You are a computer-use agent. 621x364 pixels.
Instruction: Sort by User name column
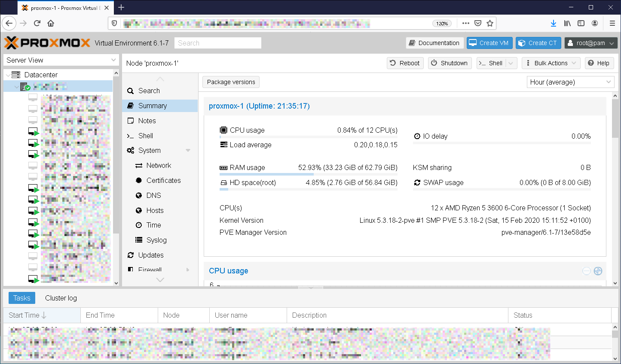[x=248, y=315]
